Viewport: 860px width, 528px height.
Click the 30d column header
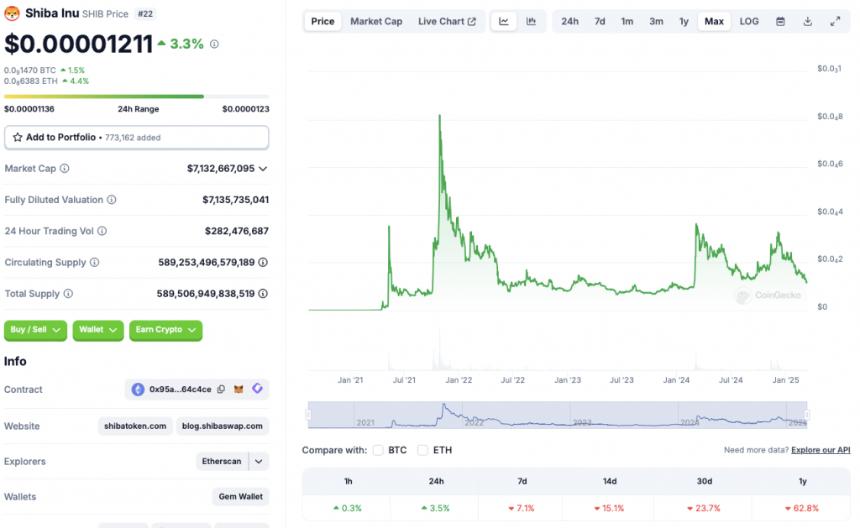pyautogui.click(x=704, y=481)
